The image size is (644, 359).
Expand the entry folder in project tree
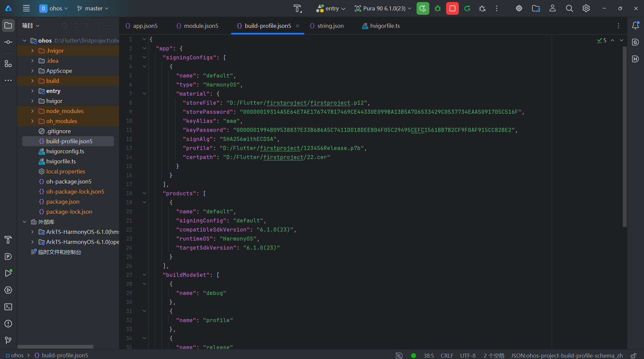click(32, 91)
